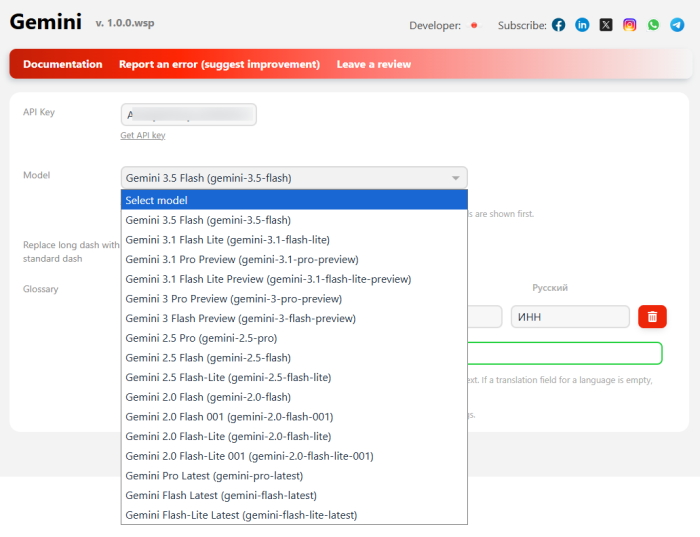The width and height of the screenshot is (700, 537).
Task: Select Gemini 3.1 Flash Lite option
Action: [x=294, y=240]
